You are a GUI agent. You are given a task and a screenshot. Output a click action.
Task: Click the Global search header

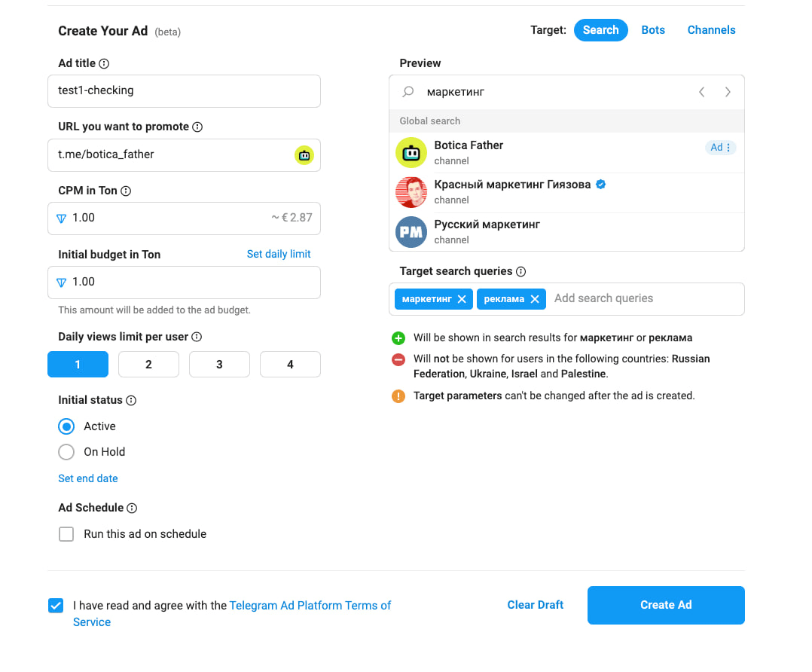tap(566, 121)
